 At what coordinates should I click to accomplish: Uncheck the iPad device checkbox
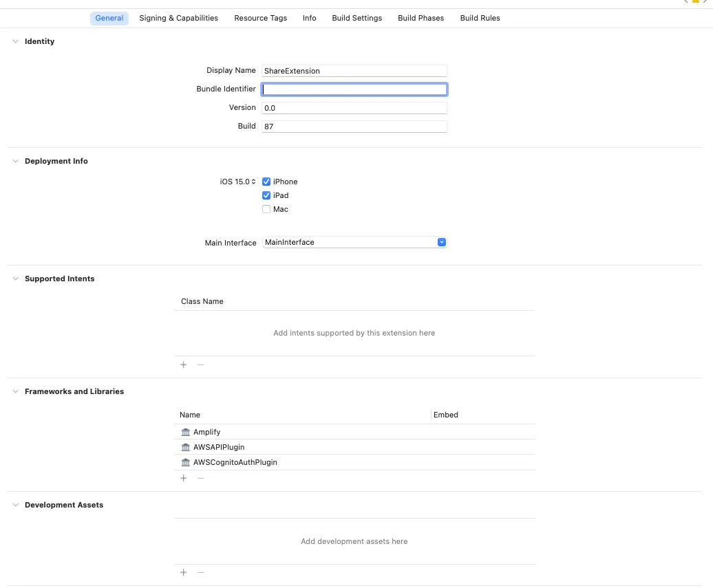(x=266, y=195)
